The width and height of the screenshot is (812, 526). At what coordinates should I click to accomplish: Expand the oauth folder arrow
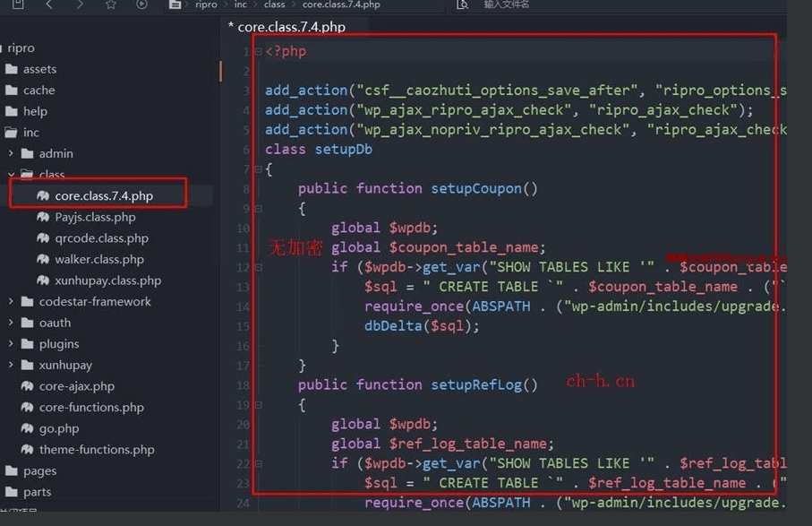click(x=11, y=323)
